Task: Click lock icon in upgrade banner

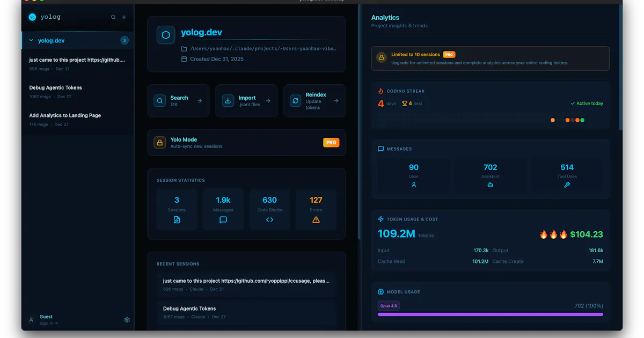Action: [x=382, y=57]
